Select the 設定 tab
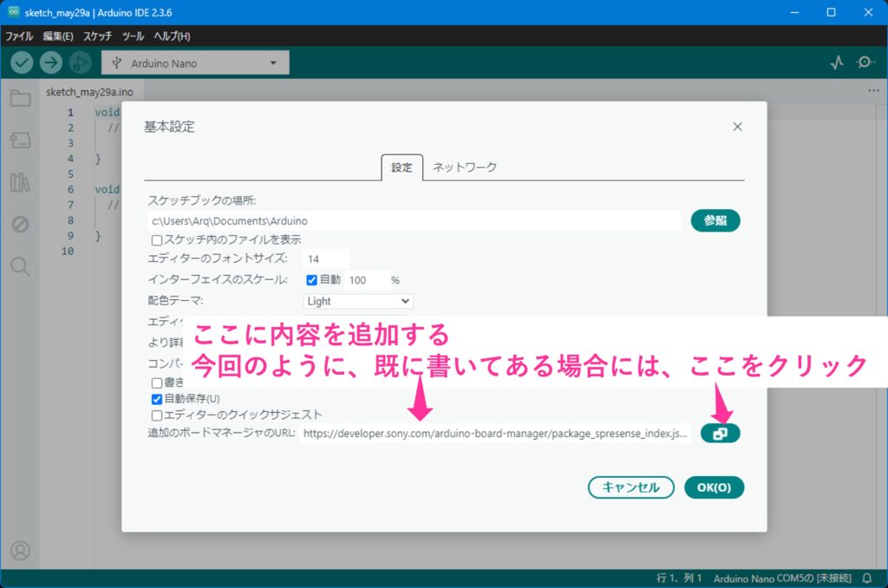The image size is (888, 588). tap(402, 167)
